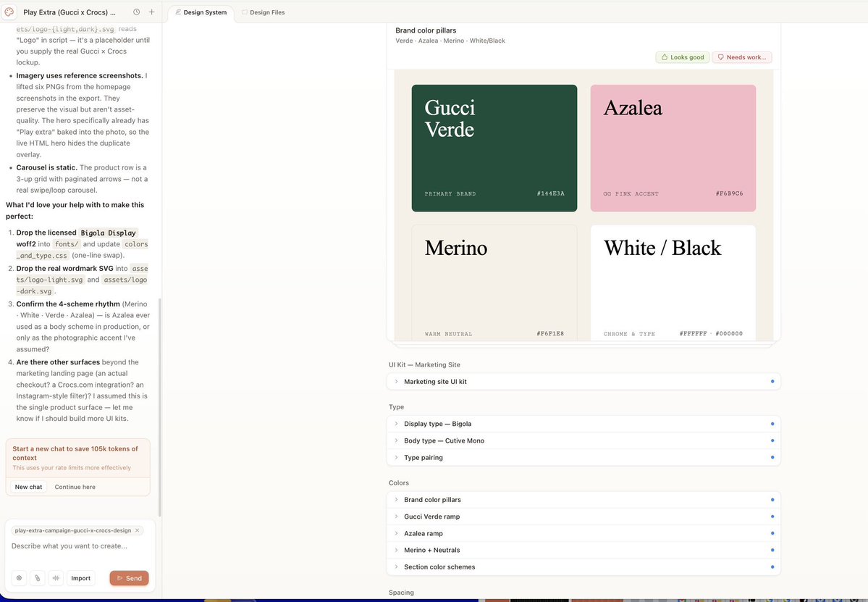Click the Colors section heading

(x=399, y=483)
